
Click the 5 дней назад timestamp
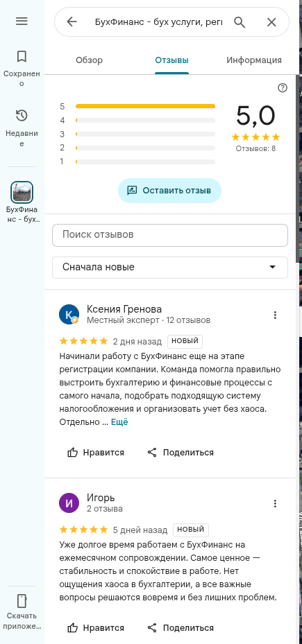pyautogui.click(x=140, y=530)
